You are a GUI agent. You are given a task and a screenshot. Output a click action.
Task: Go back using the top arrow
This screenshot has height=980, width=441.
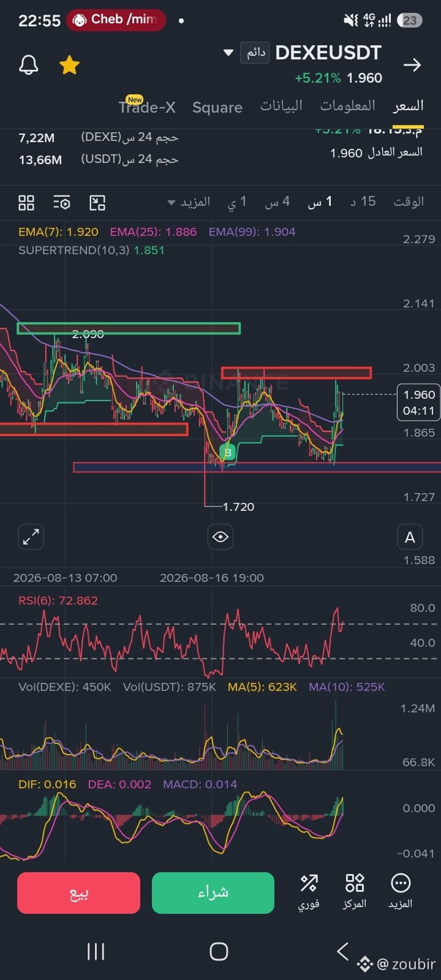412,64
